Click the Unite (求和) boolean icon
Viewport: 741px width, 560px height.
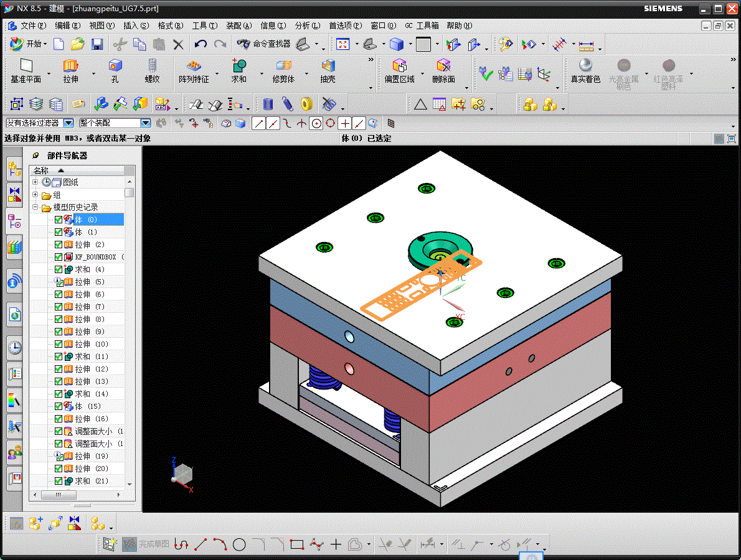(238, 66)
